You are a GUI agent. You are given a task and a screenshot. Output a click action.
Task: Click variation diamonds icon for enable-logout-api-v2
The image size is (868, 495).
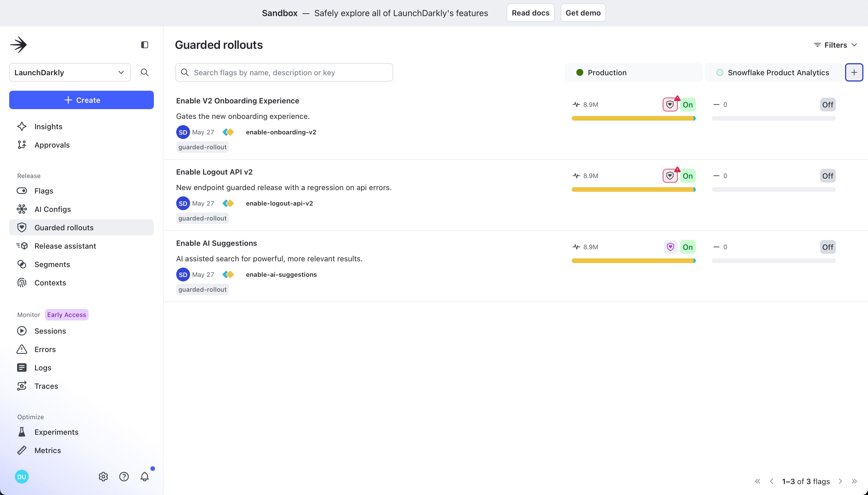coord(228,203)
